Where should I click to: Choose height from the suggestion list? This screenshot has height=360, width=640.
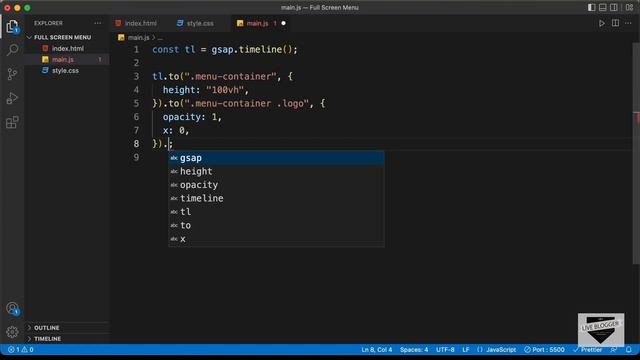tap(276, 171)
